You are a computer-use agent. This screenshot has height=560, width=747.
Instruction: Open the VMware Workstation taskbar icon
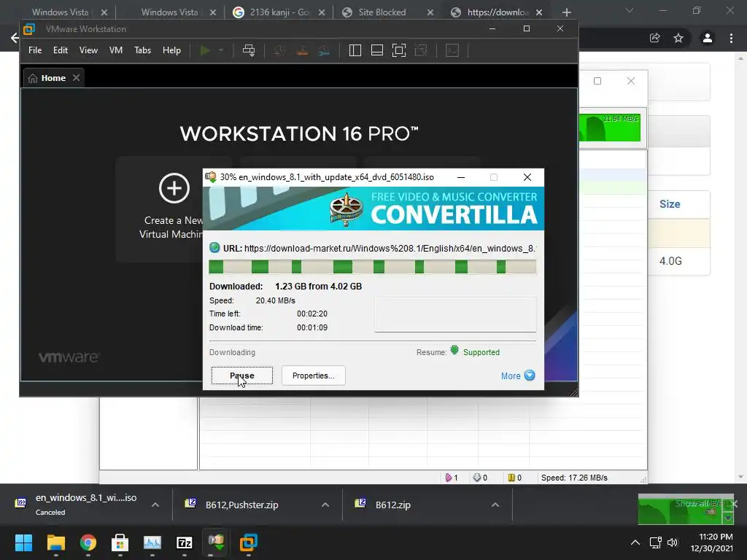pos(248,542)
